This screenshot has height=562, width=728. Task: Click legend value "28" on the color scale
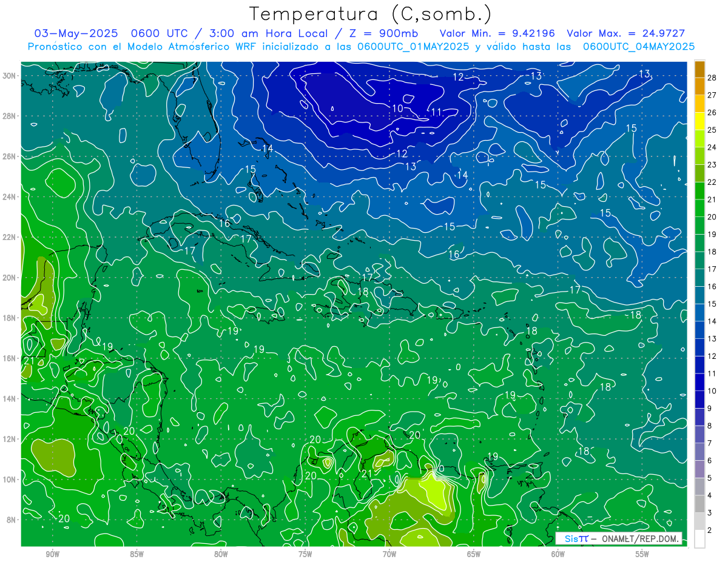(x=712, y=78)
